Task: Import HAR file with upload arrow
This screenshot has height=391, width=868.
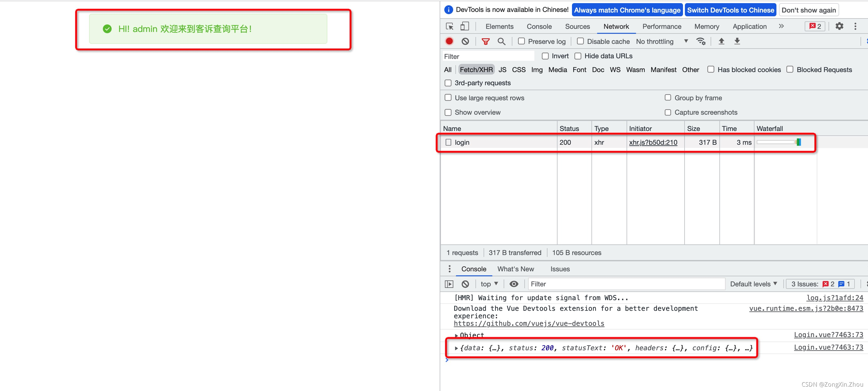Action: click(x=721, y=41)
